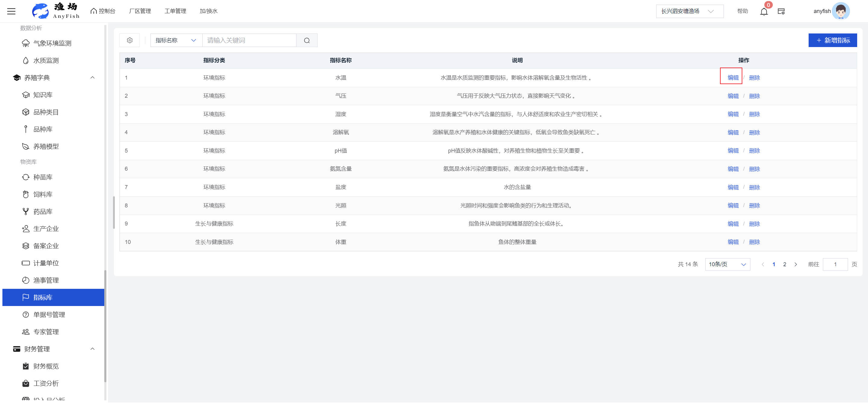Open 知识库 sidebar item

(x=43, y=95)
